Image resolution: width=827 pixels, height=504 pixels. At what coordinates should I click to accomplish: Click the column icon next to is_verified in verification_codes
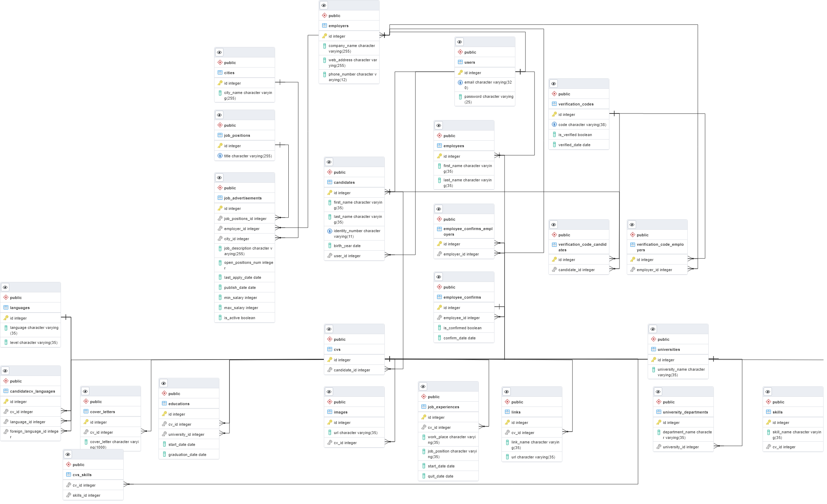(x=554, y=134)
